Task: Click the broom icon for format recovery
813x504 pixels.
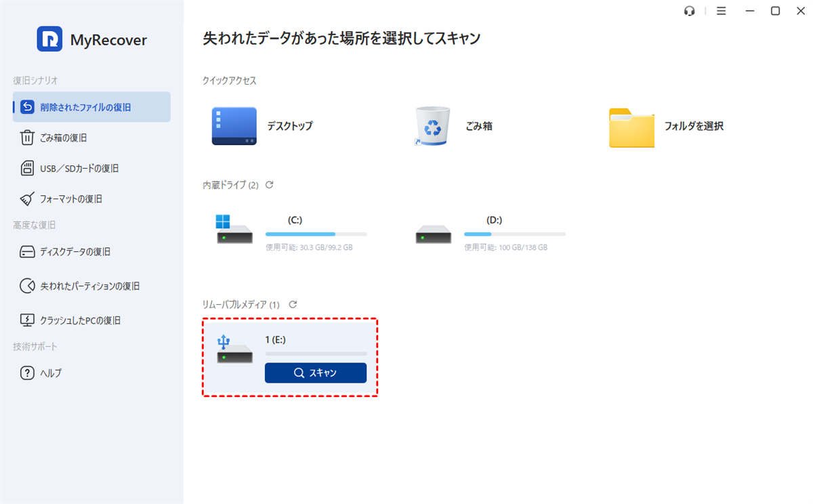Action: tap(27, 199)
